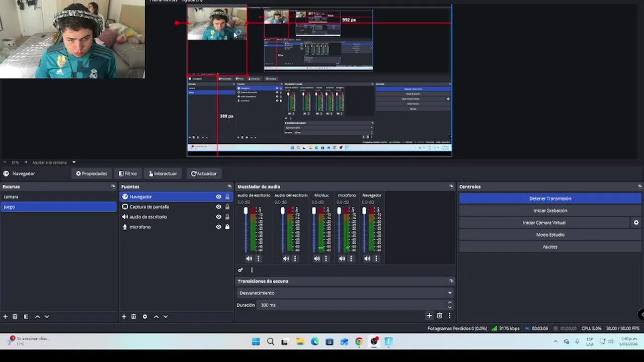Click the Propiedades button

tap(92, 173)
